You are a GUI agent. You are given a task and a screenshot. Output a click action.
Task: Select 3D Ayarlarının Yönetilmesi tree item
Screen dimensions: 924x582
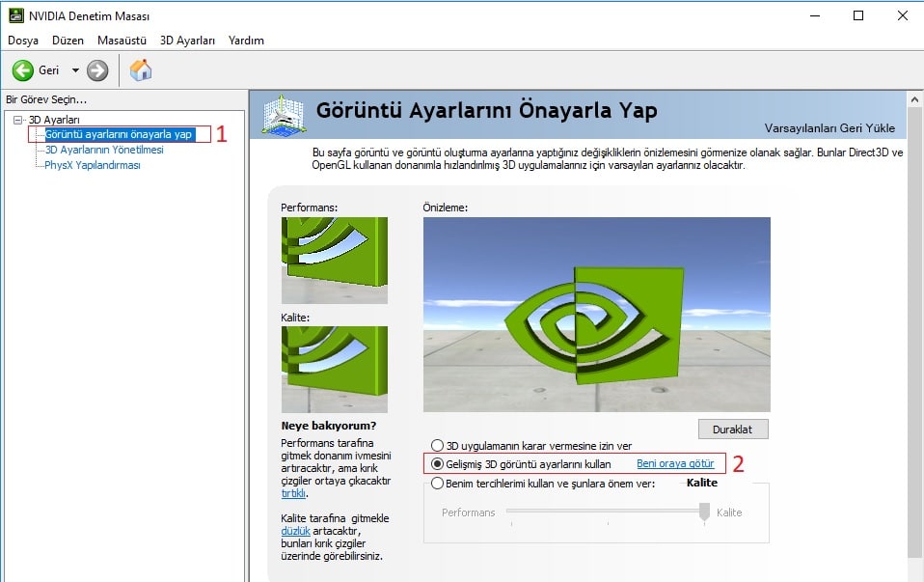104,150
